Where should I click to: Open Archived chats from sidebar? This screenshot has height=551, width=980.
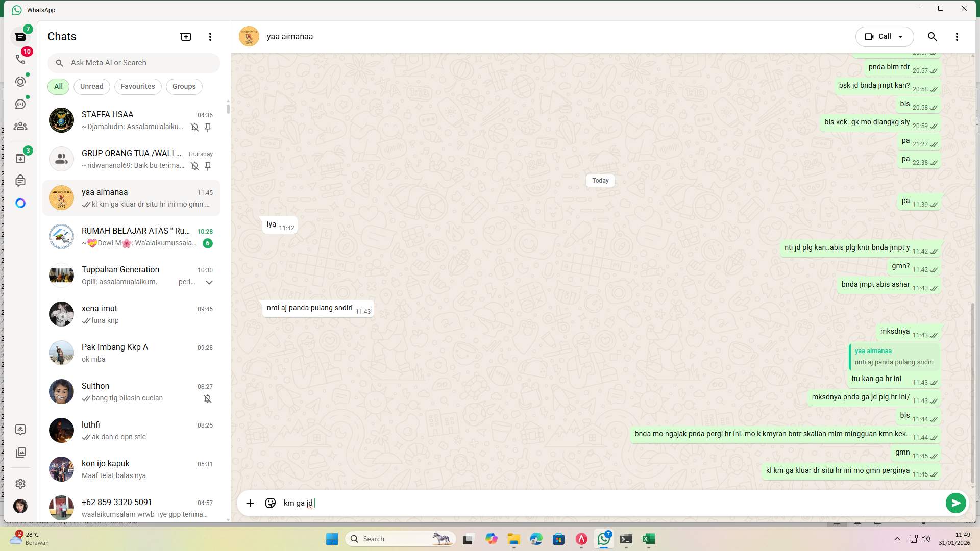[20, 158]
